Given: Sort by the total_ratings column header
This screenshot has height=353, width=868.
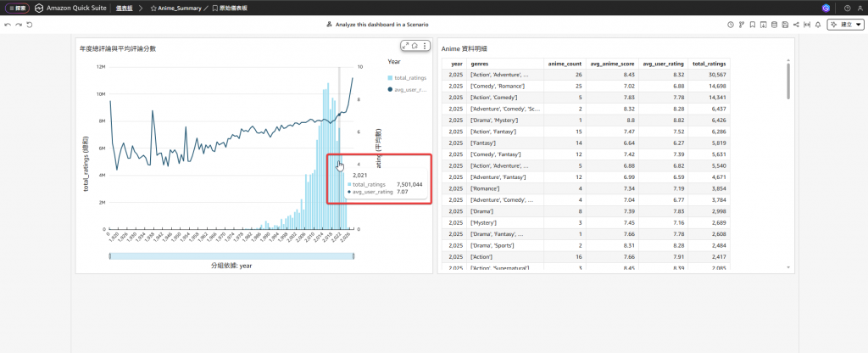Looking at the screenshot, I should (709, 64).
